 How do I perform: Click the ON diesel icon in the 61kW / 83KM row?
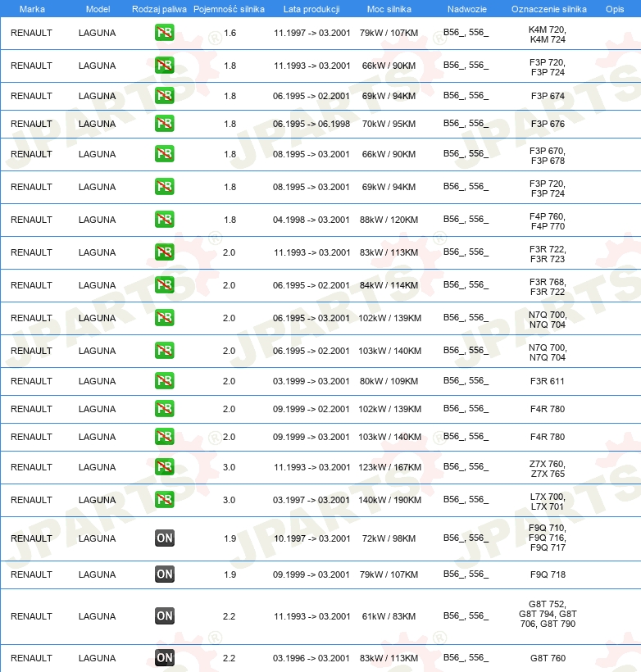(164, 615)
